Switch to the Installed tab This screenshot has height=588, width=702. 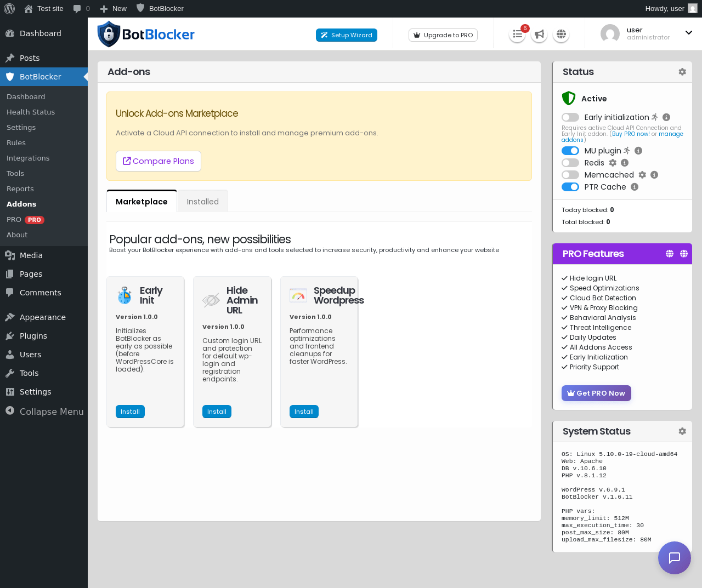tap(203, 202)
